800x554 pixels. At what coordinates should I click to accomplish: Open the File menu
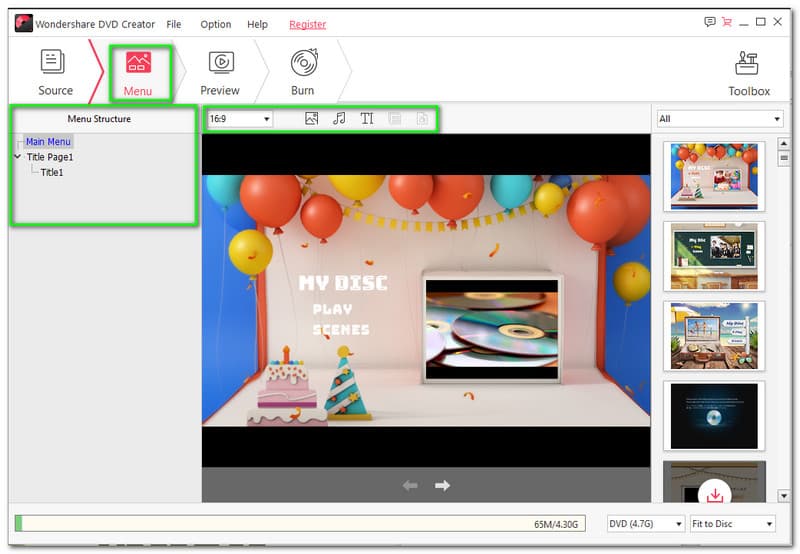174,24
